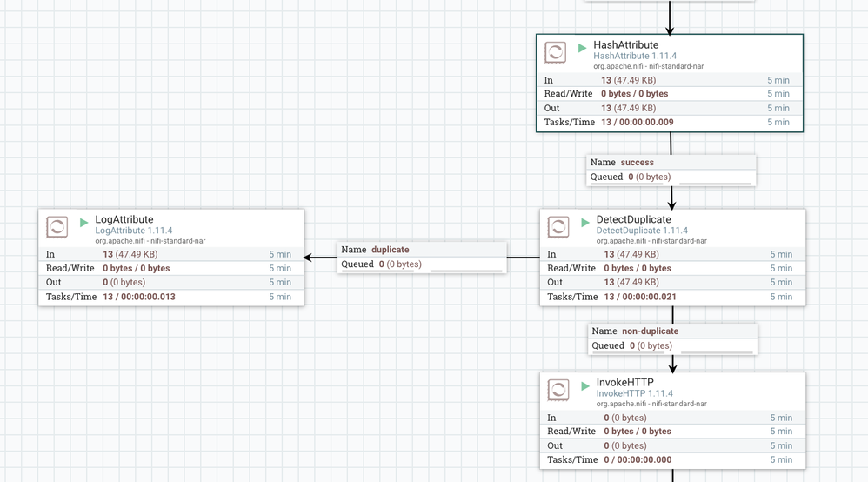The image size is (868, 482).
Task: Click the 'non-duplicate' connection label
Action: [x=651, y=331]
